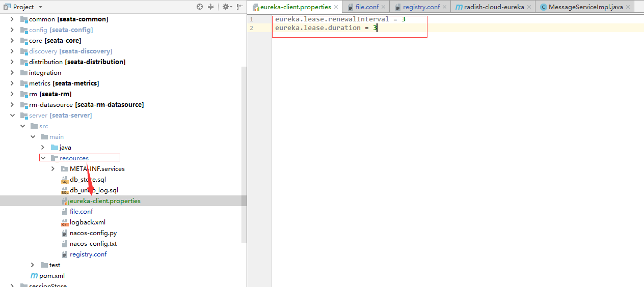Close the MessageServiceImpl.java tab
Screen dimensions: 644x287
click(x=628, y=7)
